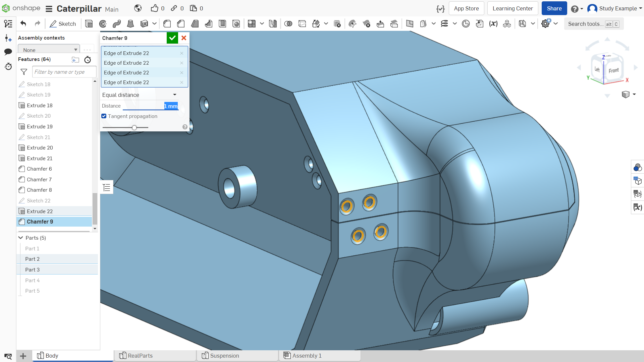The height and width of the screenshot is (362, 644).
Task: Select Extrude 22 in the feature list
Action: point(54,211)
